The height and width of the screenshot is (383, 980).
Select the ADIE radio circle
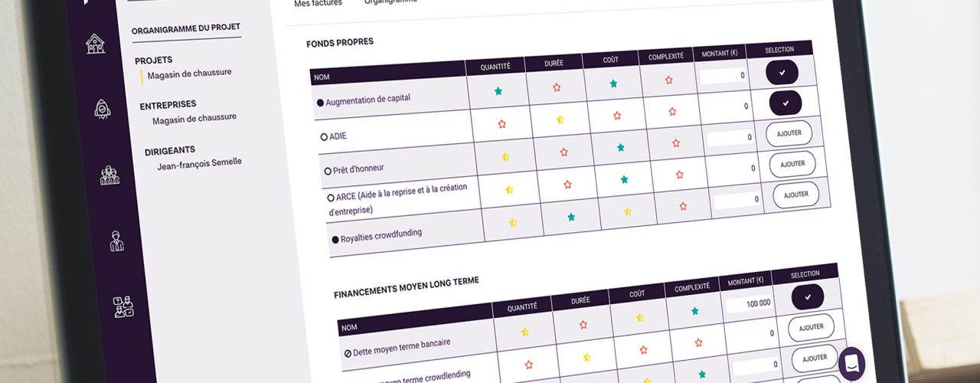click(324, 136)
